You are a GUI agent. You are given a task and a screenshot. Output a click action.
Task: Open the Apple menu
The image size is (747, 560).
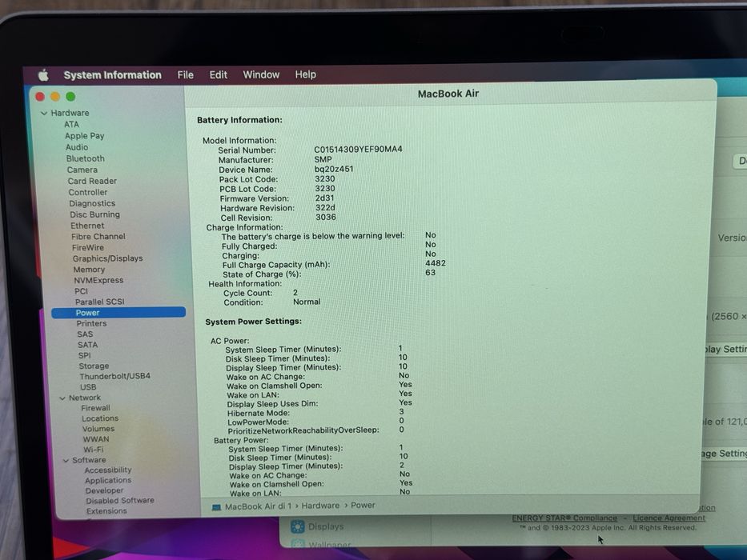pos(43,74)
